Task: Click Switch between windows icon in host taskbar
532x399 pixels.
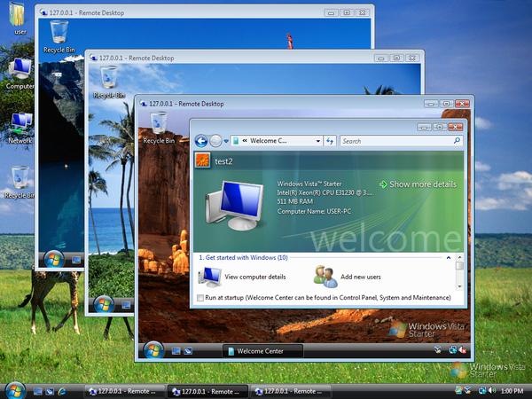Action: (50, 392)
